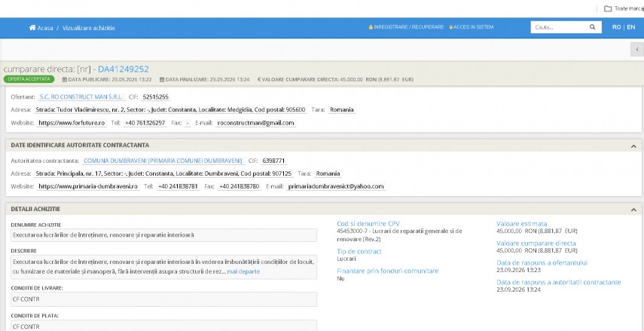Open S.C. RO CONSTRUCT MAN S.R.L. link
Screen dimensions: 644x331
coord(81,97)
